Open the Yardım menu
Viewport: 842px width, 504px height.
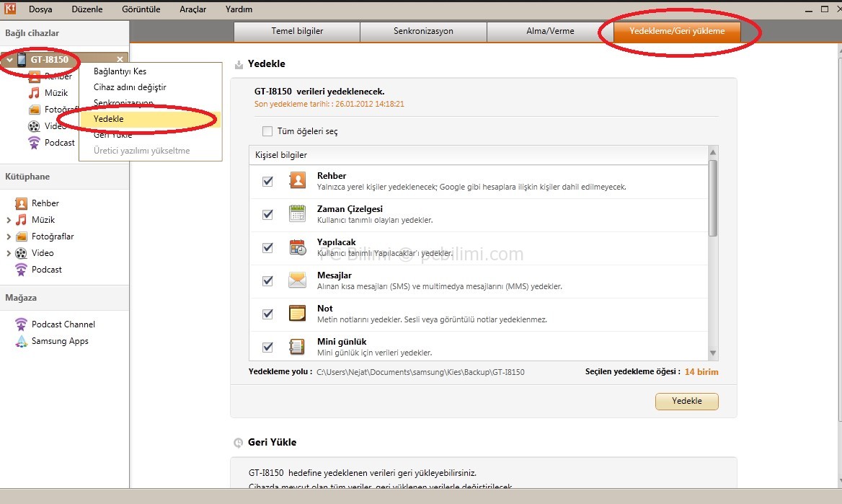239,9
